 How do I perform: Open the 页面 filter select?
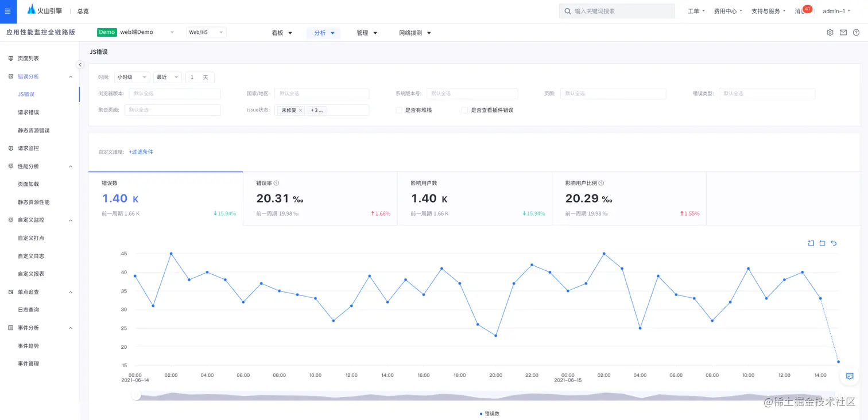pyautogui.click(x=613, y=94)
